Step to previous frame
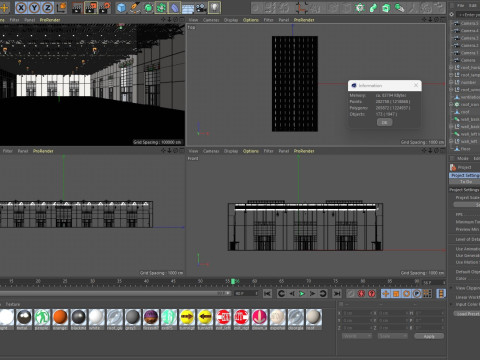This screenshot has width=480, height=360. click(292, 294)
